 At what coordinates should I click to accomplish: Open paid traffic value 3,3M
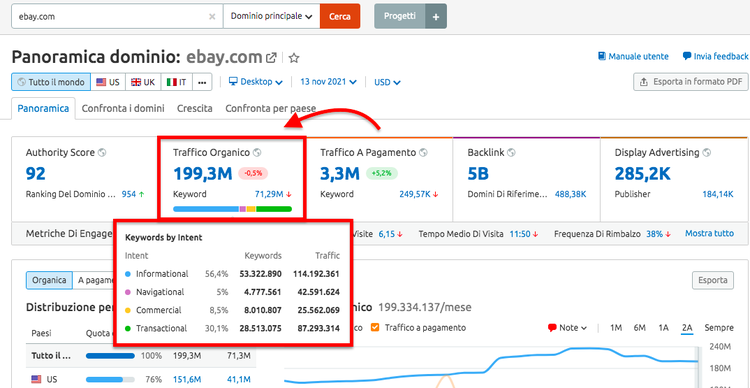(340, 174)
